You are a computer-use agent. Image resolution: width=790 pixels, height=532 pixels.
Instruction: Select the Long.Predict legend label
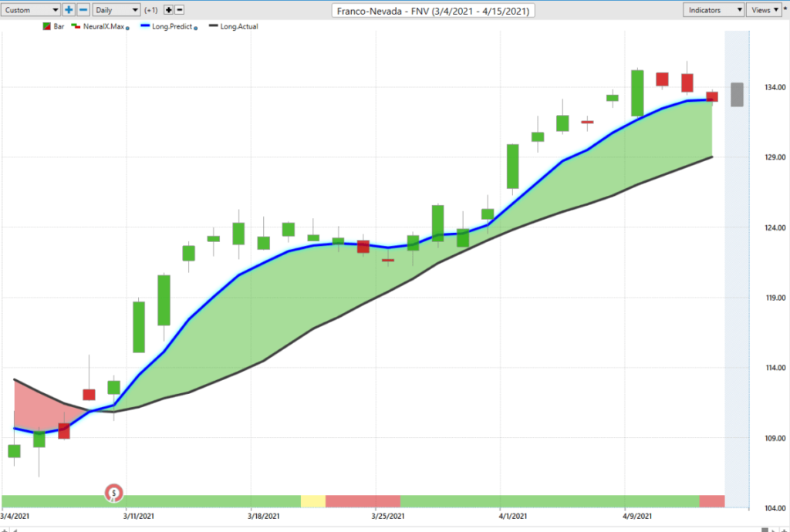click(x=172, y=27)
